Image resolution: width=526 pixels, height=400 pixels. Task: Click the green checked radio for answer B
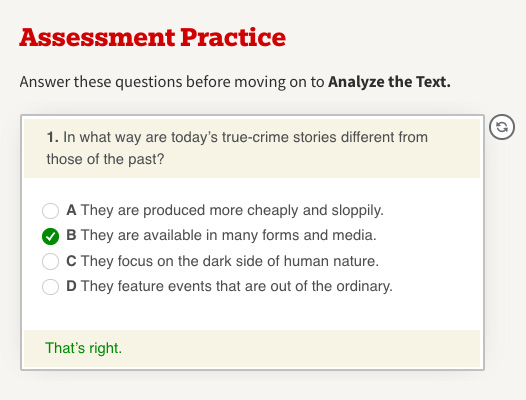click(50, 236)
